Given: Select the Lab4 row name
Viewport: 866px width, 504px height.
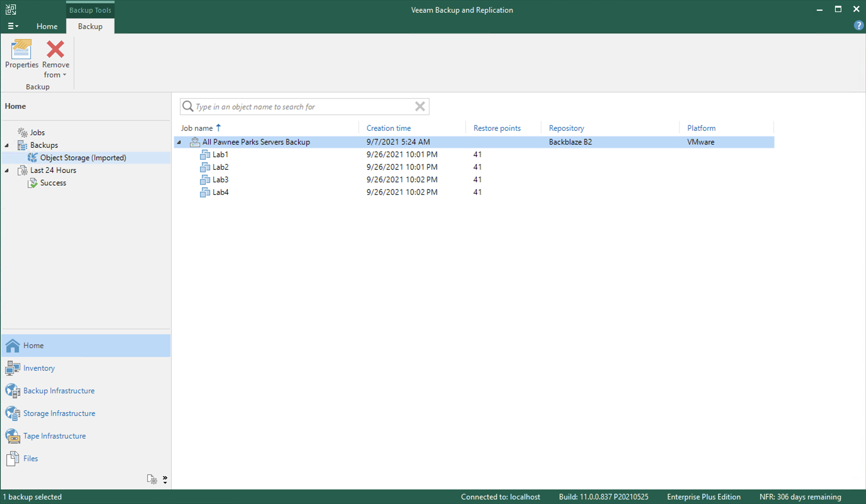Looking at the screenshot, I should 220,192.
